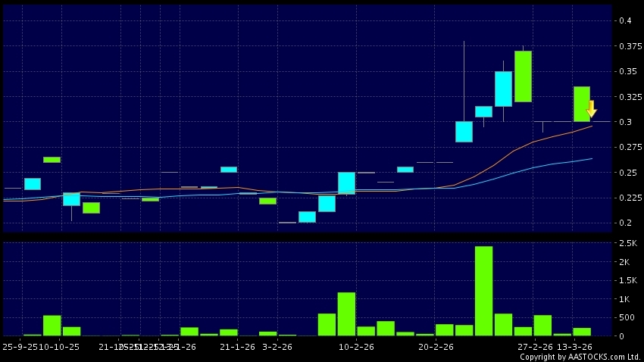Click the copyright by AASTOCKS.com text
Viewport: 644px width, 362px height.
[580, 357]
